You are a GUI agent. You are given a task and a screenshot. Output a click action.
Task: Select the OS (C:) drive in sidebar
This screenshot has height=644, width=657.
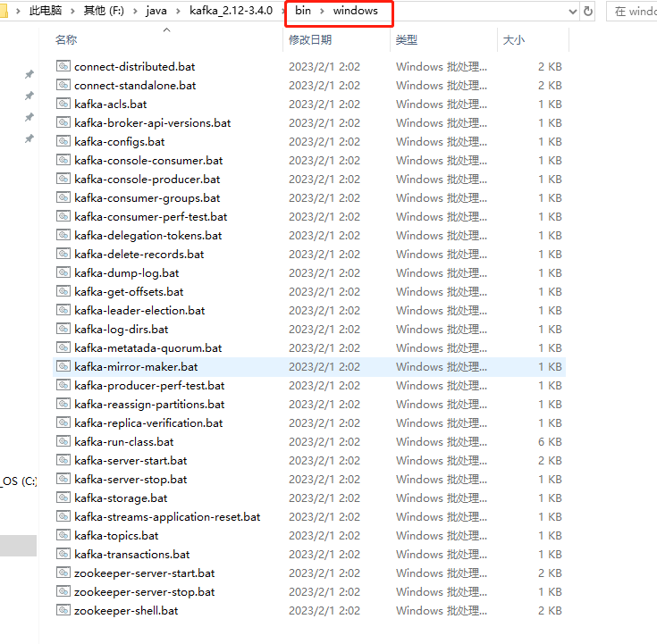[x=20, y=481]
